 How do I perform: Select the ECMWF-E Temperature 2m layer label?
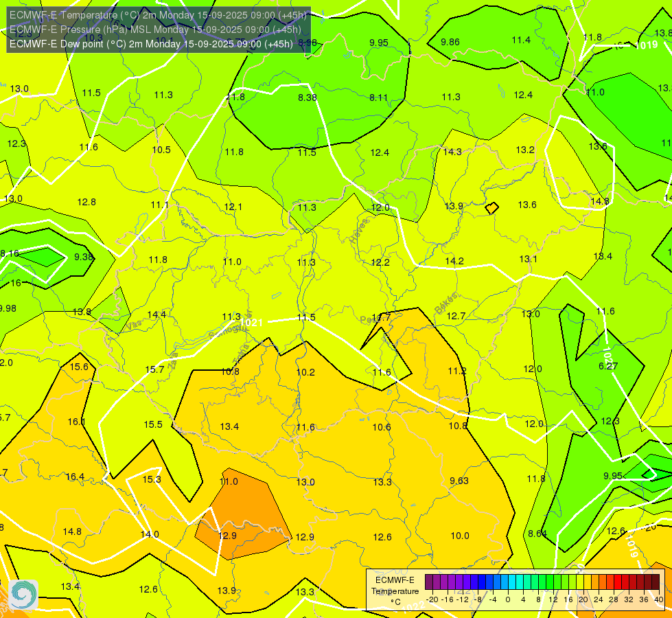tap(158, 15)
